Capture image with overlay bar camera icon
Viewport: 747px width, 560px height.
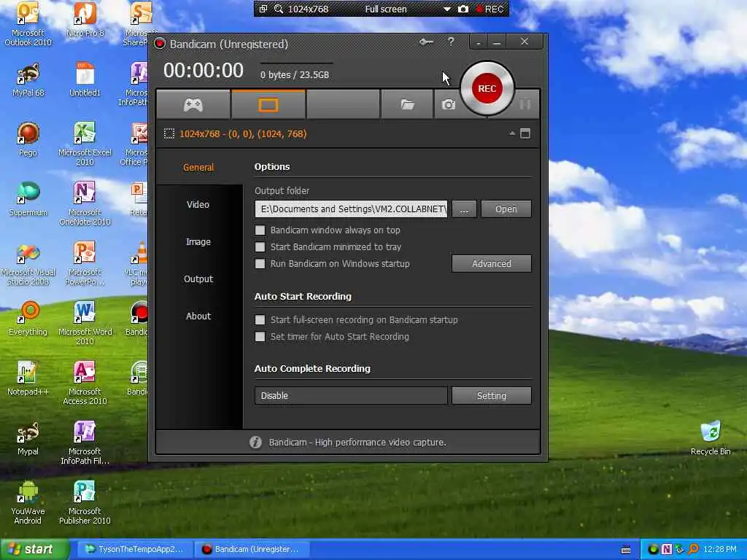463,9
